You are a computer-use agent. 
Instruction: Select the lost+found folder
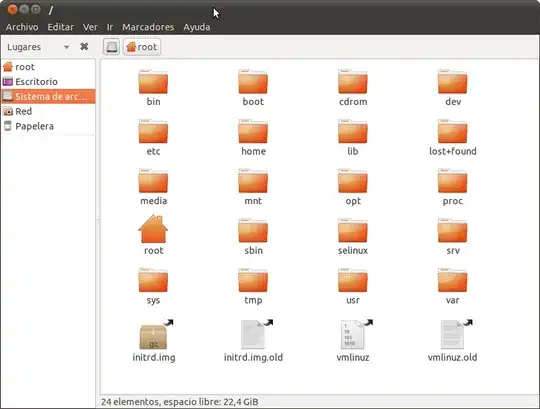click(x=453, y=132)
